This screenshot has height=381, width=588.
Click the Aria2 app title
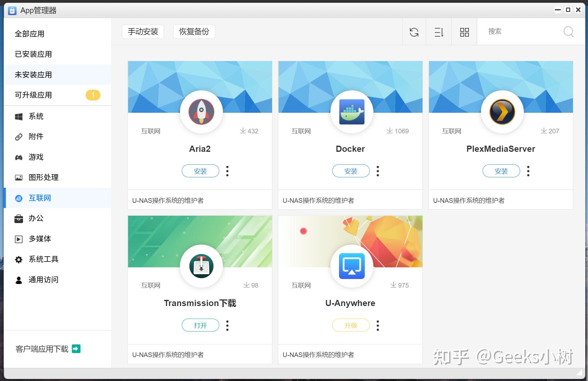point(200,149)
